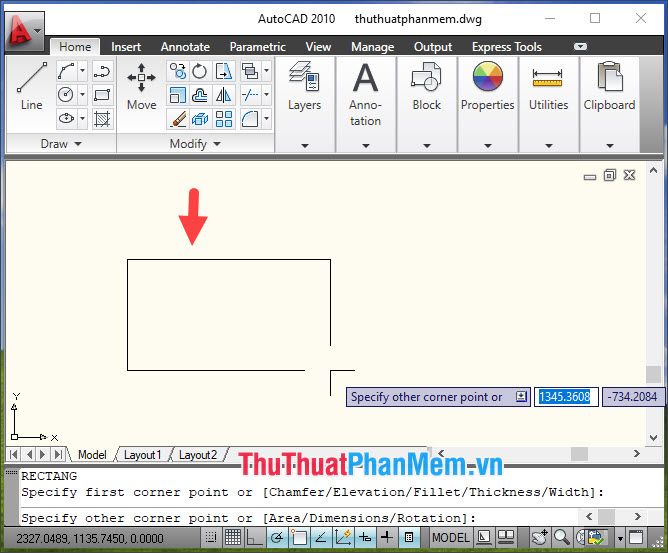Toggle Snap Mode in status bar
Screen dimensions: 668x553
[211, 537]
